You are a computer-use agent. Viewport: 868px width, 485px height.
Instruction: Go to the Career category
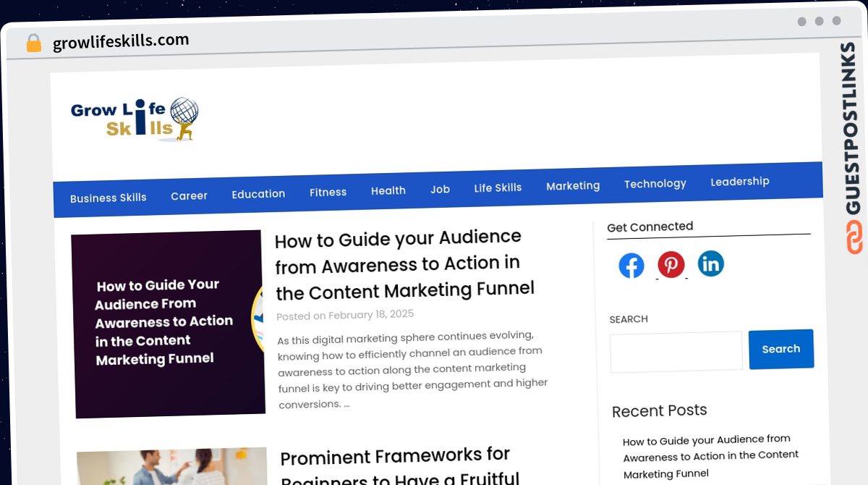[x=189, y=195]
